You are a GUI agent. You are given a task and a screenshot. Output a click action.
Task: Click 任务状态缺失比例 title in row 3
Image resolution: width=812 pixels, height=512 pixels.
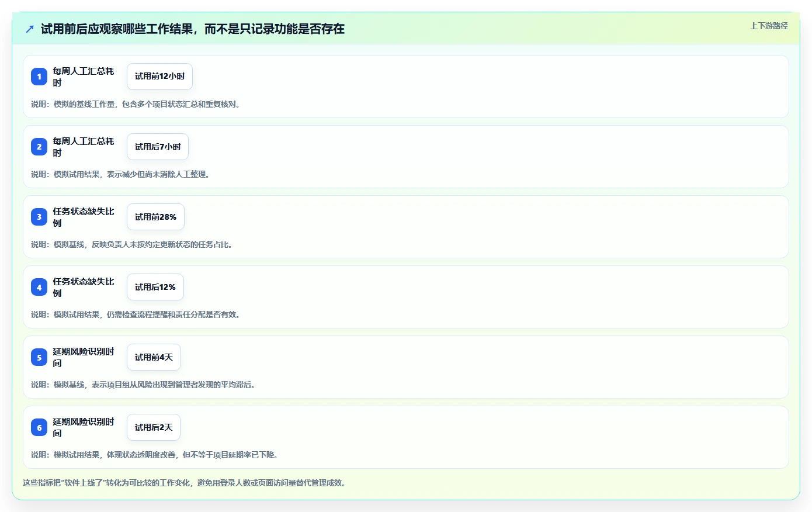click(84, 217)
